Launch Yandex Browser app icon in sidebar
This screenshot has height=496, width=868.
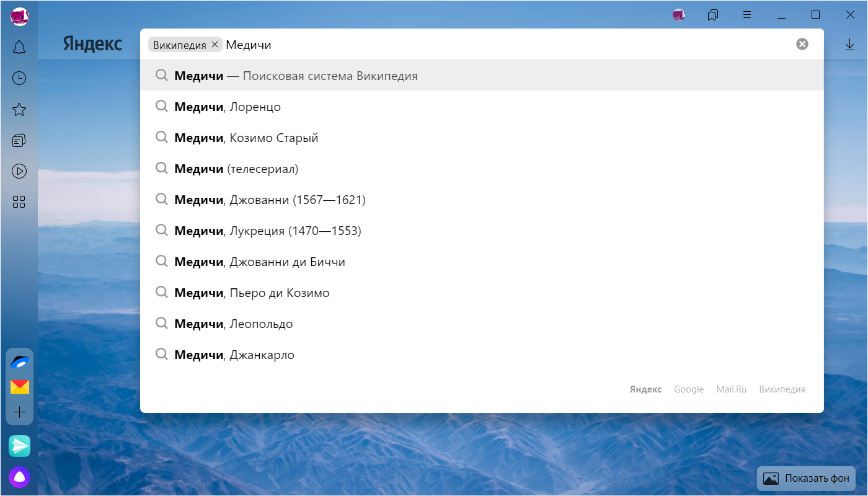[x=20, y=362]
